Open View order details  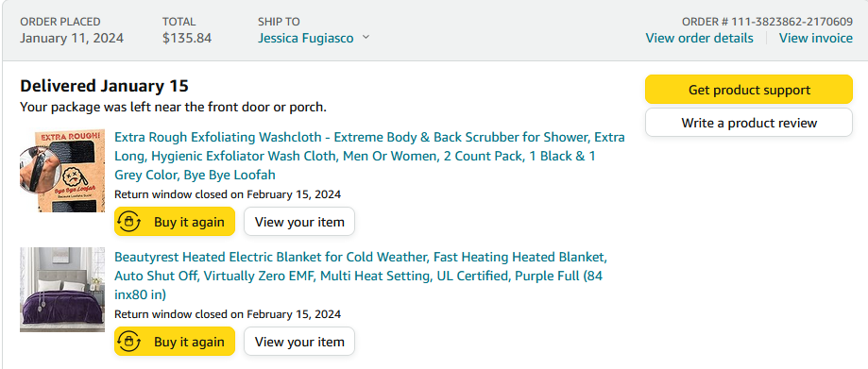click(x=699, y=38)
